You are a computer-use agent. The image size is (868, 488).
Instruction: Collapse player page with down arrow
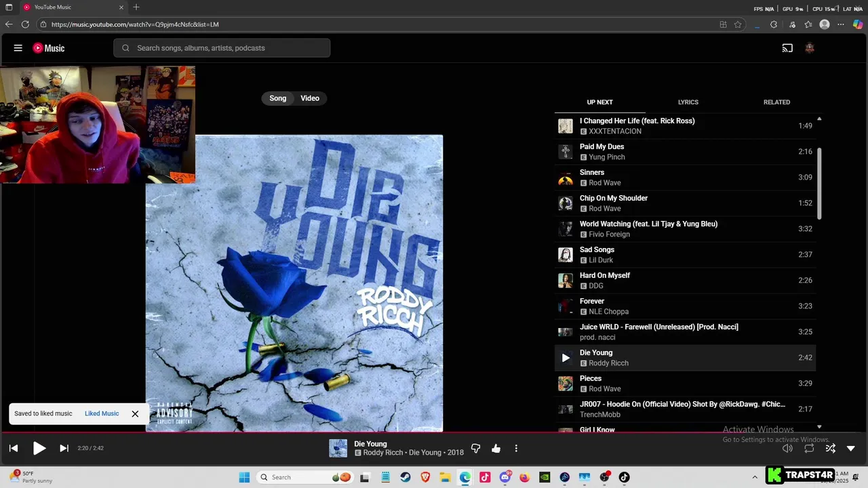point(851,448)
